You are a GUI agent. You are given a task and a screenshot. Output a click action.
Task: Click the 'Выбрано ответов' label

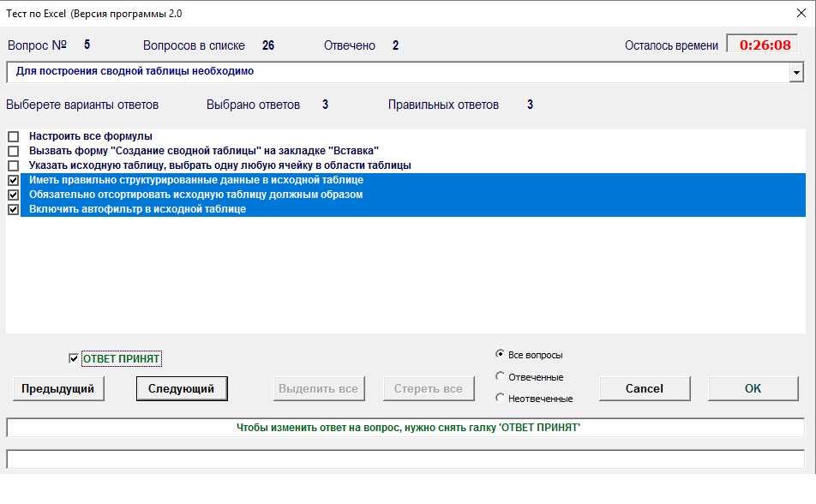pos(254,105)
